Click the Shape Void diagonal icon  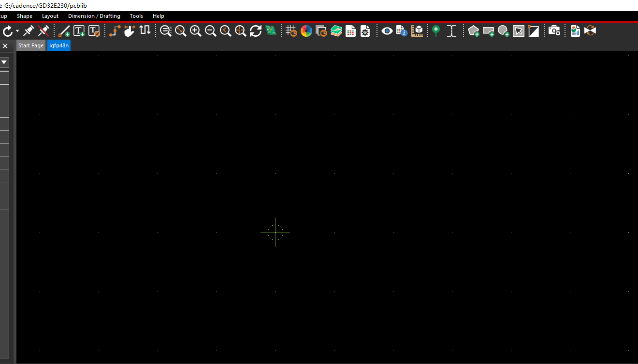pyautogui.click(x=534, y=31)
